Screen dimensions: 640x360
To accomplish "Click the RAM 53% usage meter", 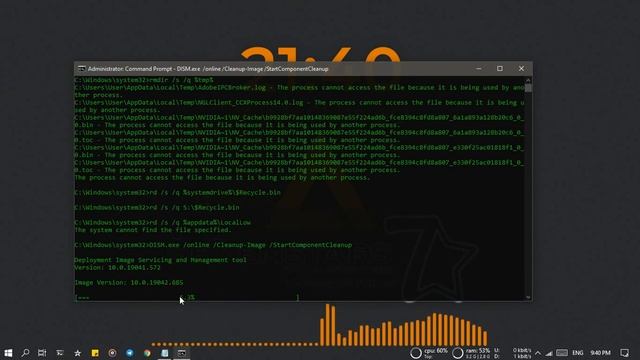I will [471, 353].
